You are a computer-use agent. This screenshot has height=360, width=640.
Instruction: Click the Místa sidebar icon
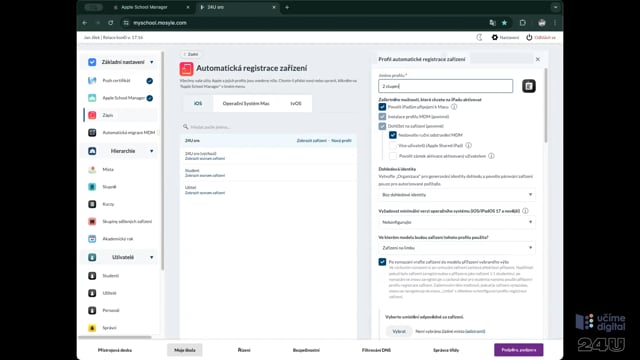pyautogui.click(x=92, y=169)
